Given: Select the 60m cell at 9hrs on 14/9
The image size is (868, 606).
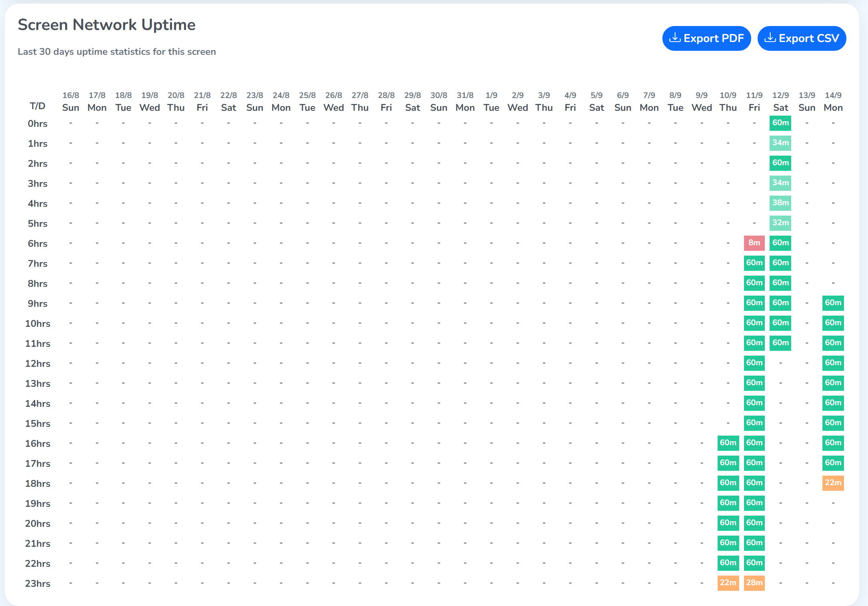Looking at the screenshot, I should point(833,303).
